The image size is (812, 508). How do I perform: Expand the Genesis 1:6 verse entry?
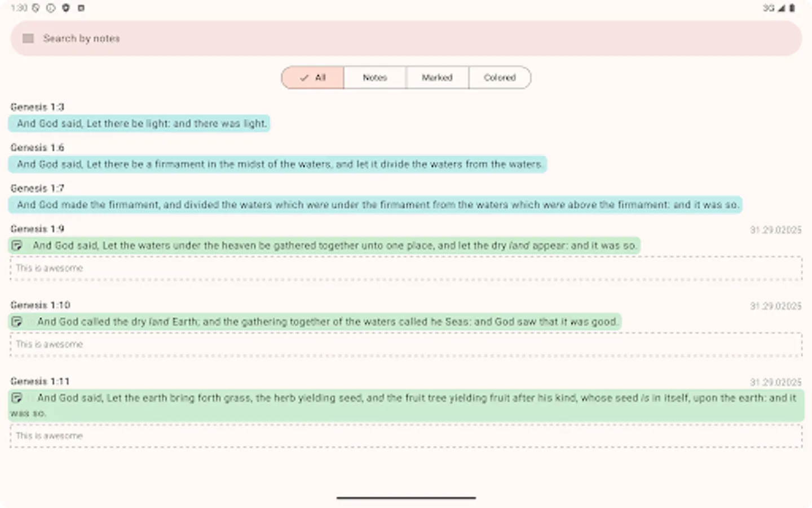coord(276,164)
